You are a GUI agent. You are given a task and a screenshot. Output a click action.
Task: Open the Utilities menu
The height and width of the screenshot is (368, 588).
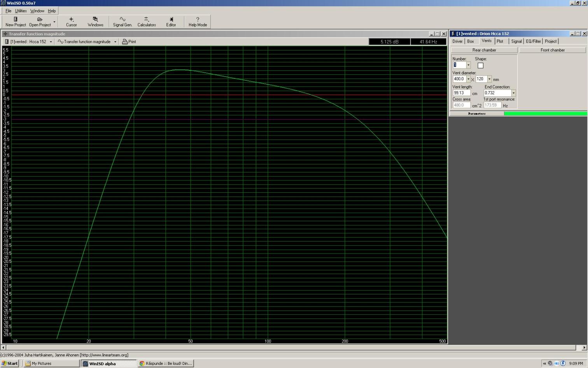pyautogui.click(x=21, y=11)
